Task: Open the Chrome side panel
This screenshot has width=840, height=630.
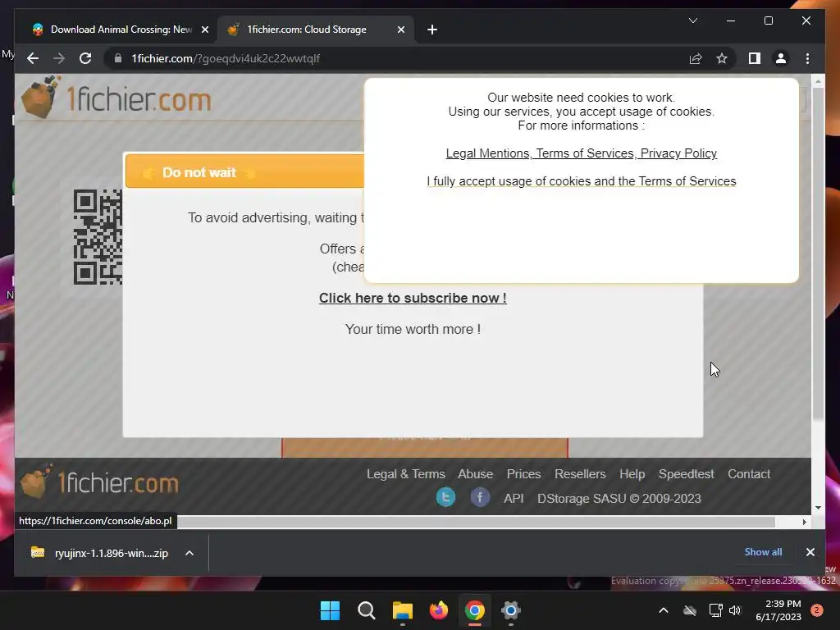Action: 755,58
